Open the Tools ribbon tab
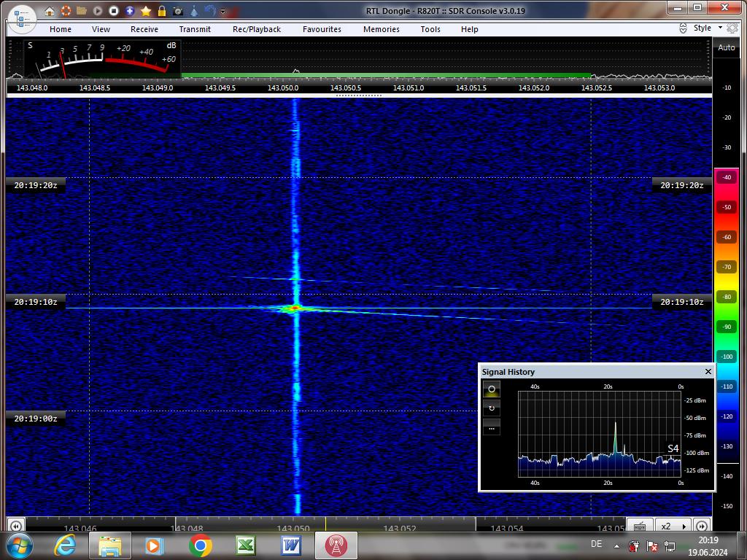The image size is (747, 560). [430, 29]
